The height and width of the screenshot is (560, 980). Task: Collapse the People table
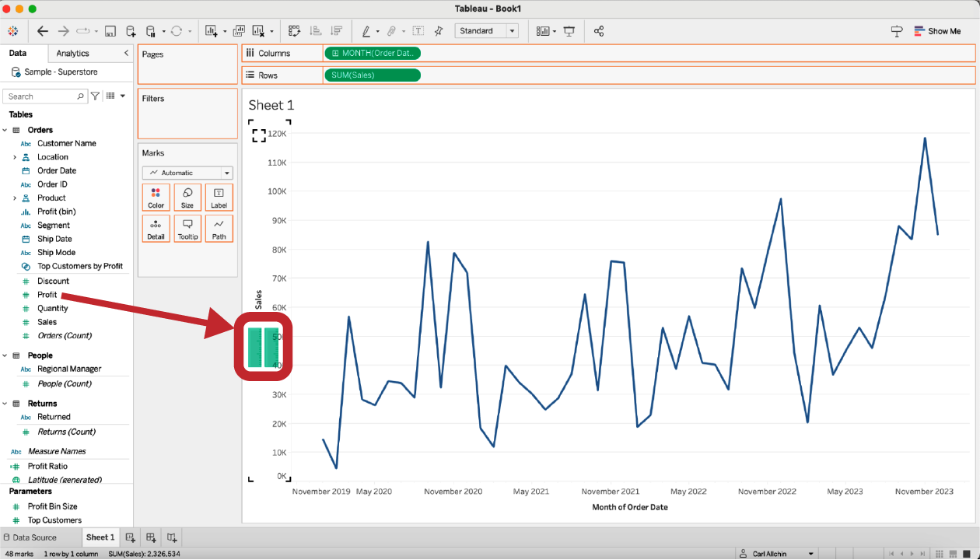coord(5,355)
